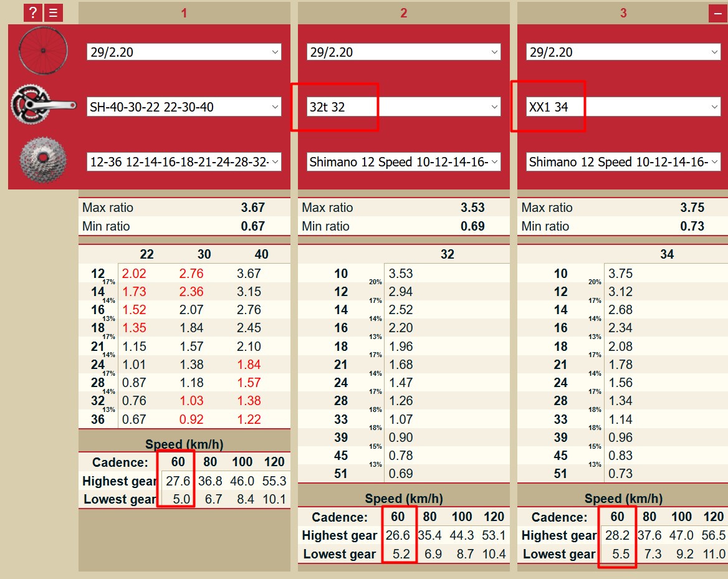Select the column 1 header
The height and width of the screenshot is (579, 728).
click(x=184, y=13)
